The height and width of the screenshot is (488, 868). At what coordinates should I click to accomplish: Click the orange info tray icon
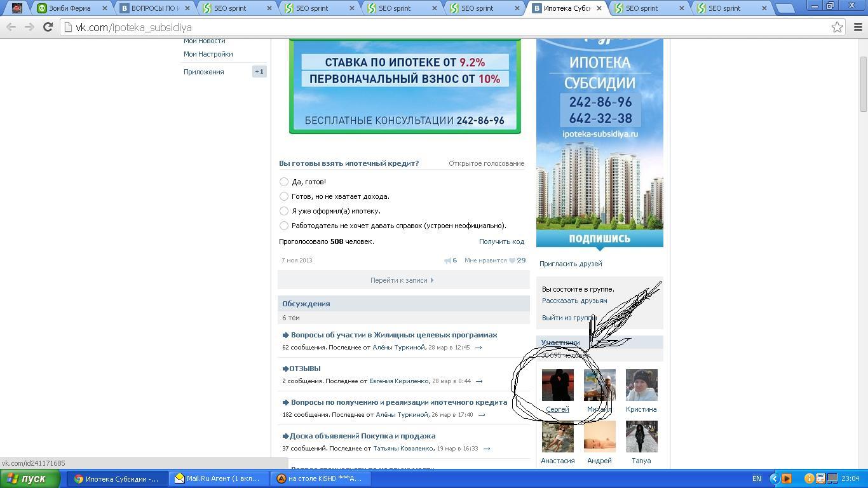coord(810,478)
